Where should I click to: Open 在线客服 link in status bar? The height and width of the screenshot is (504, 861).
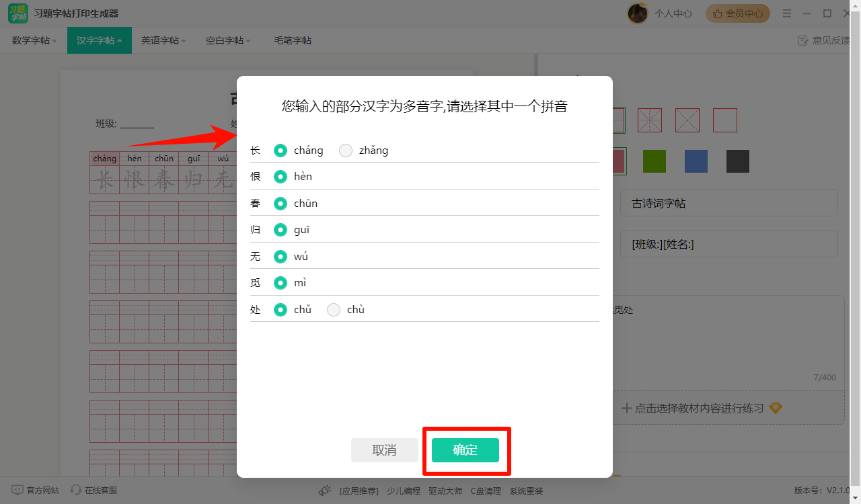pos(101,491)
